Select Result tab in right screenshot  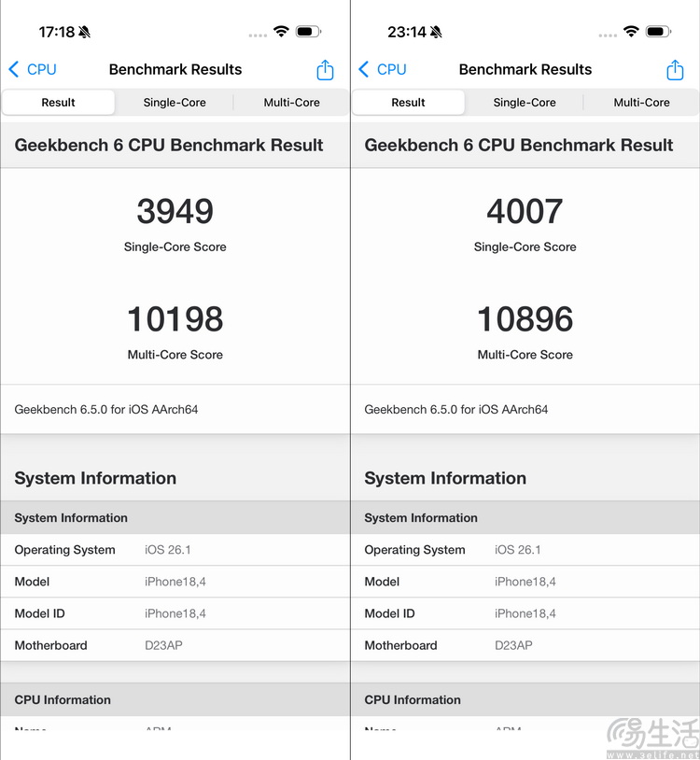click(408, 103)
